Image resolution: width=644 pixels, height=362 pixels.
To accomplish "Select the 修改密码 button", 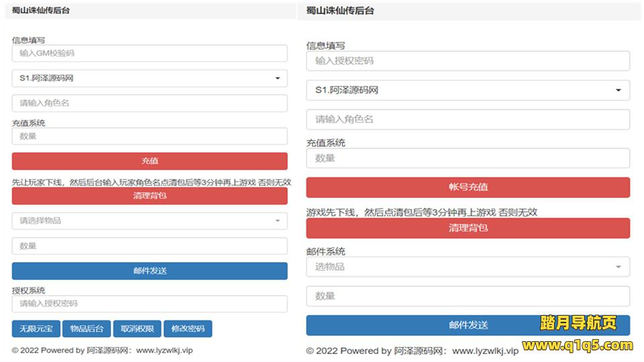I will 188,328.
